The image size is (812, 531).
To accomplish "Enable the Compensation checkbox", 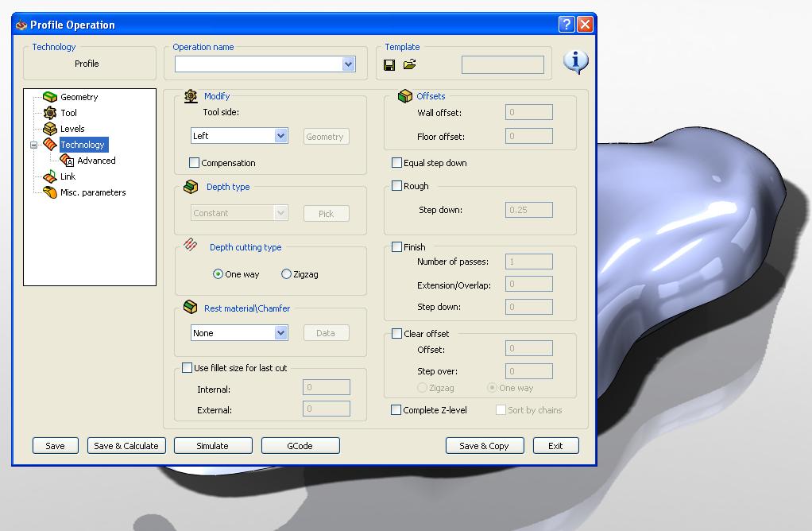I will click(x=194, y=163).
